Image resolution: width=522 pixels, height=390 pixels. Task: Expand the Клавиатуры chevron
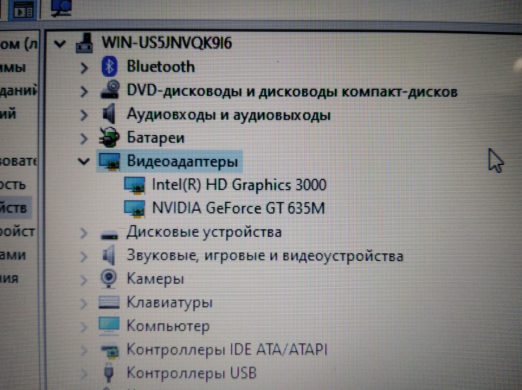coord(84,303)
